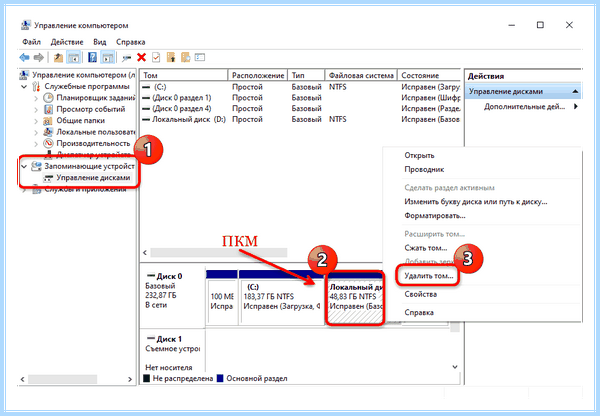The width and height of the screenshot is (600, 416).
Task: Sort by the Файловая система column header
Action: [361, 75]
